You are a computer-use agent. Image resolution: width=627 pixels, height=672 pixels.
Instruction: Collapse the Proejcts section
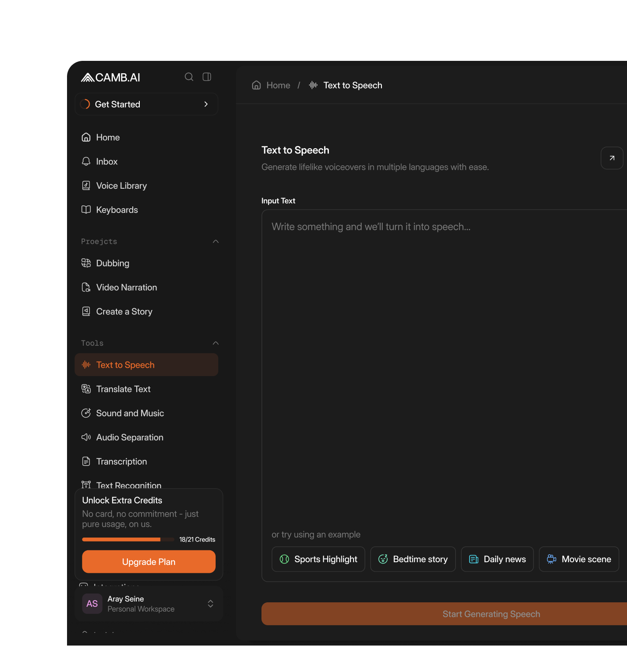click(x=216, y=242)
